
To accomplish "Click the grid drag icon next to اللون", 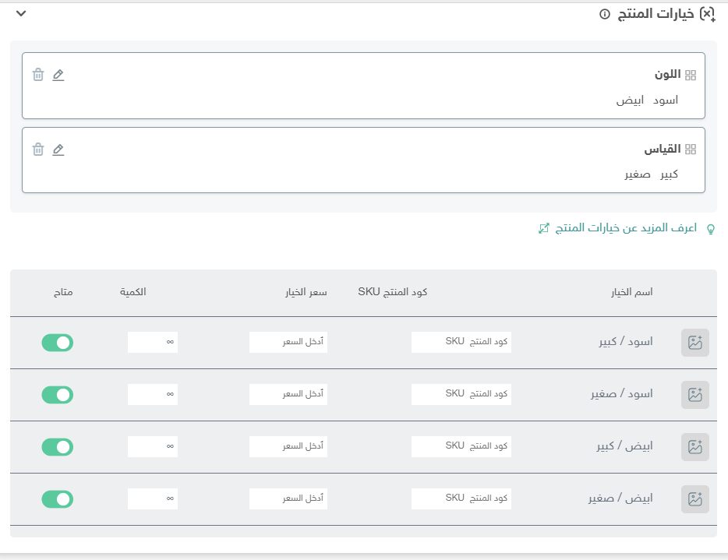I will [691, 76].
